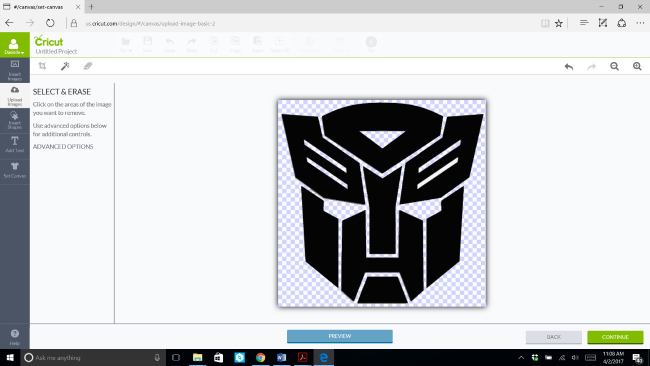This screenshot has width=650, height=366.
Task: Click the faded Paste icon
Action: pos(257,45)
